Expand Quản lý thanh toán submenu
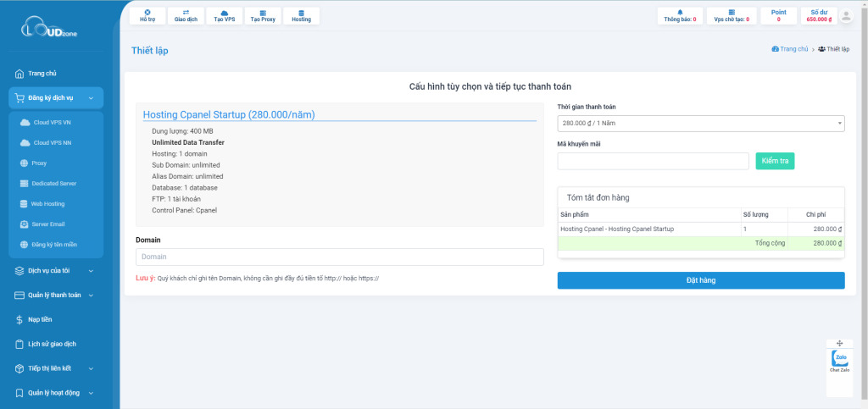This screenshot has height=409, width=868. pos(56,295)
